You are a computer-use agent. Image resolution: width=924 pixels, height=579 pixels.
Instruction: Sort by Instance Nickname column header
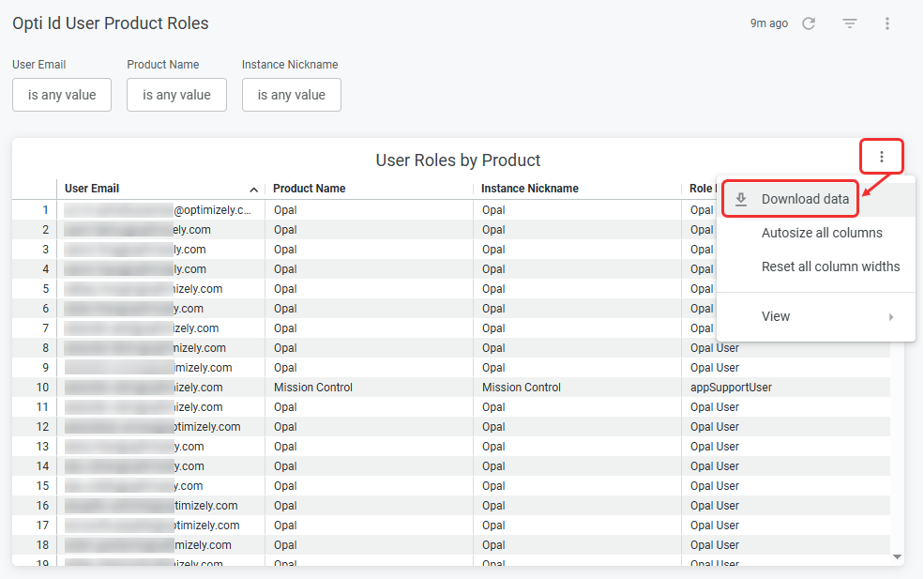click(x=530, y=189)
